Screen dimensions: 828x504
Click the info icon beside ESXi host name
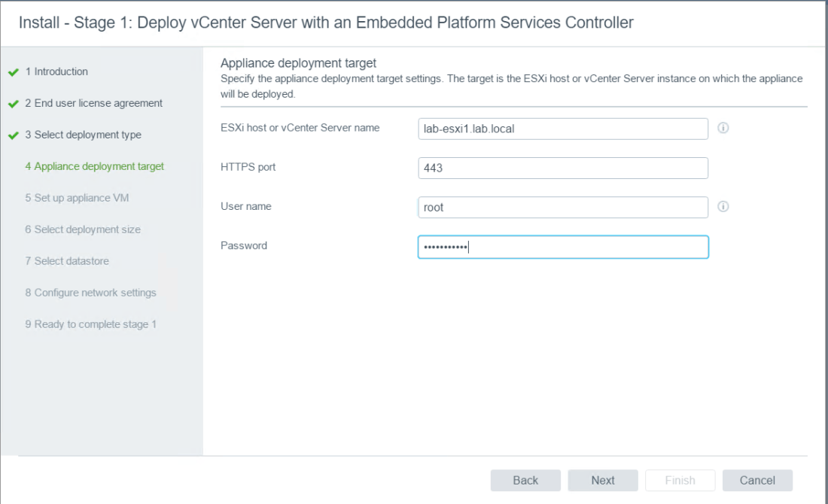[723, 129]
